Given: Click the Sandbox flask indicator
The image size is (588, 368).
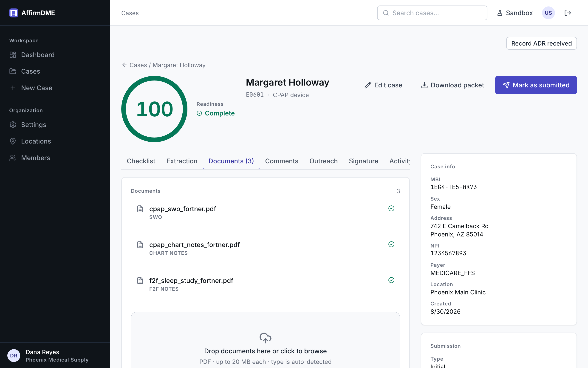Looking at the screenshot, I should click(x=515, y=13).
